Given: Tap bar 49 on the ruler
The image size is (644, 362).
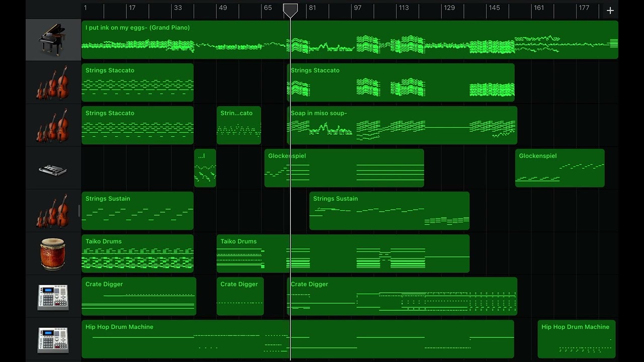Looking at the screenshot, I should (x=223, y=8).
